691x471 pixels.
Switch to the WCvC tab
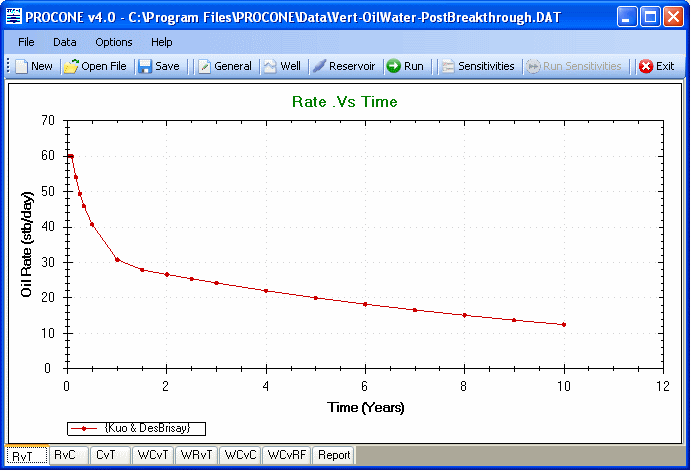click(x=240, y=455)
